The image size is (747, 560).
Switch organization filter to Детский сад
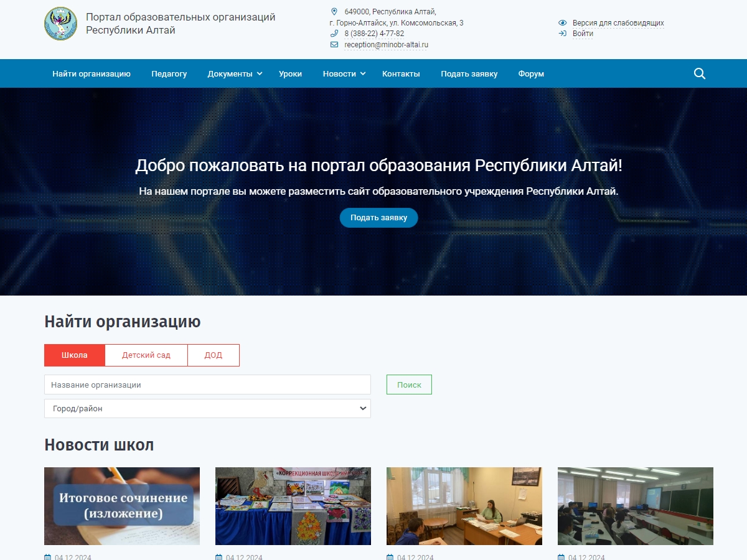tap(146, 355)
